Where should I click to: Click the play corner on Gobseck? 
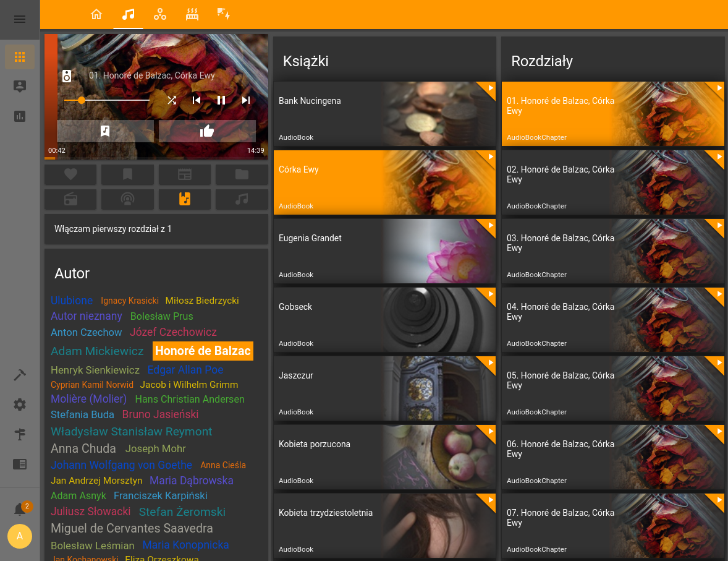(489, 294)
